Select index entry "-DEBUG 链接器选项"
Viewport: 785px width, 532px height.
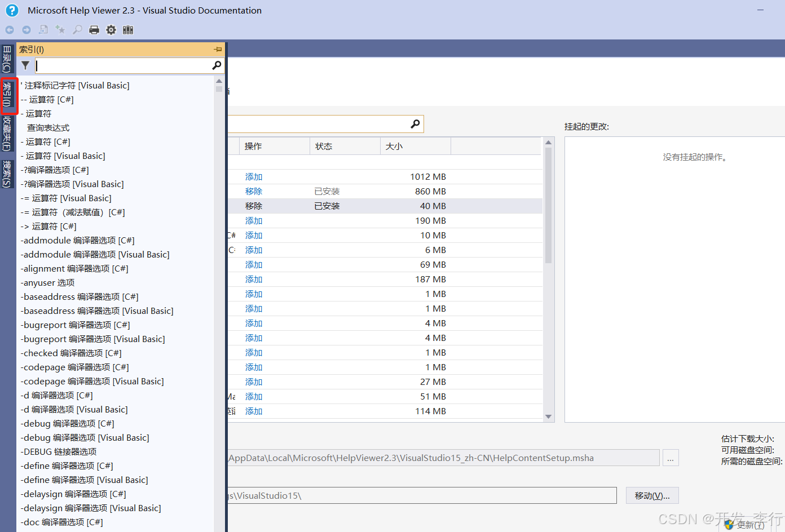tap(59, 452)
